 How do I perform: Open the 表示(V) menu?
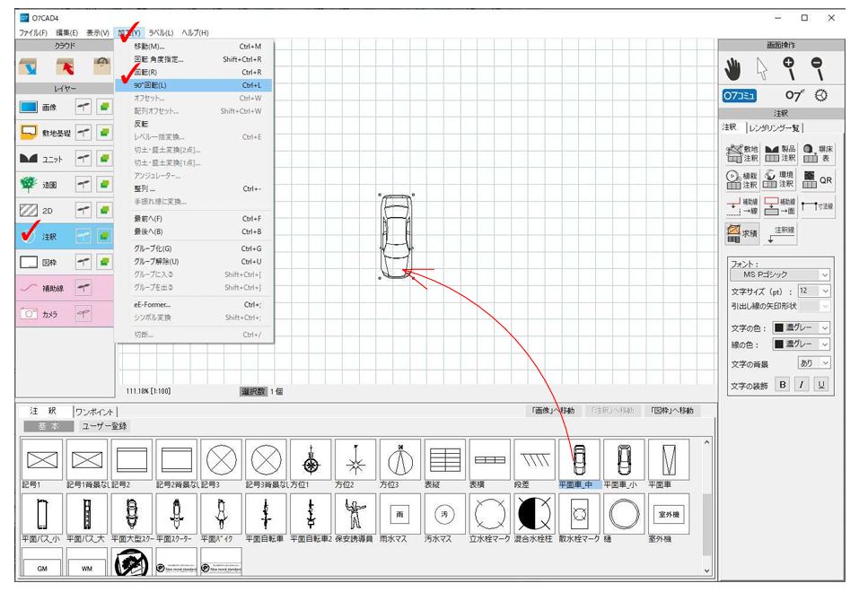pos(98,32)
